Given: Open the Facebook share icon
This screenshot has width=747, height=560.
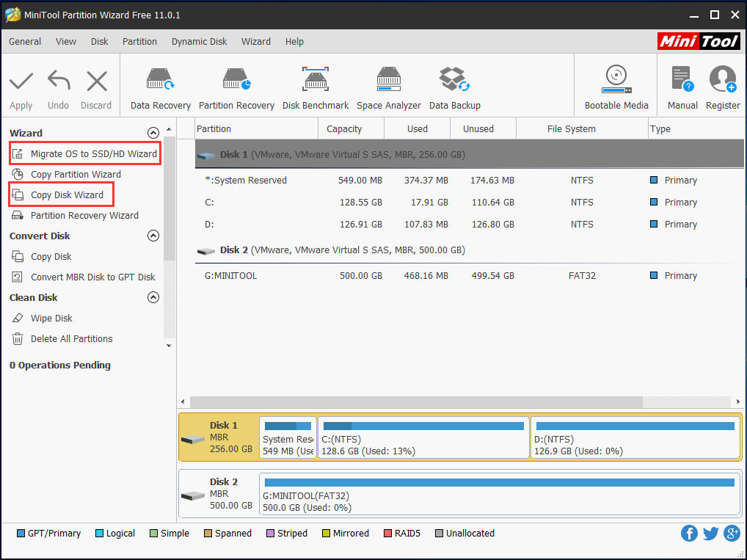Looking at the screenshot, I should point(689,533).
